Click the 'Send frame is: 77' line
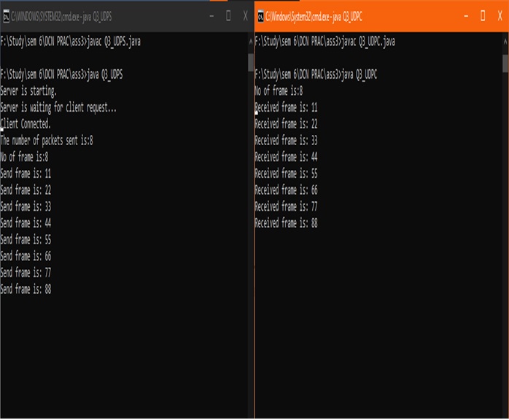Viewport: 509px width, 420px height. (26, 273)
